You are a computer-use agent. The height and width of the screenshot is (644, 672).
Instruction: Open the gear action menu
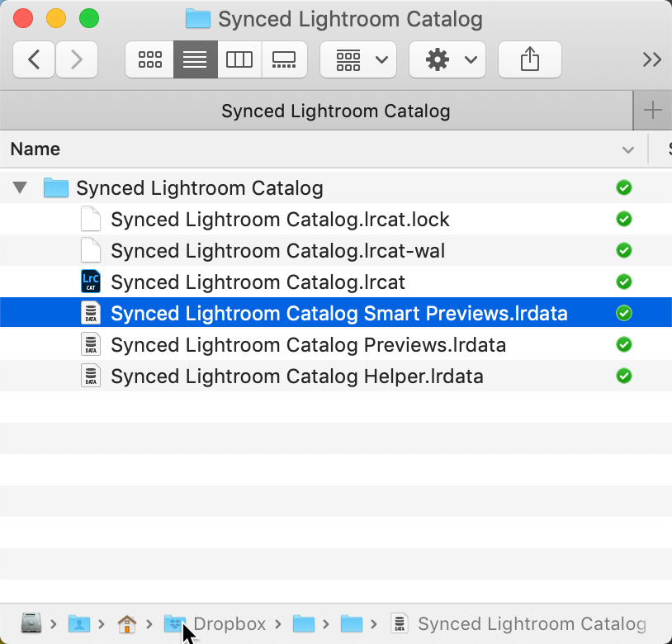(x=447, y=59)
